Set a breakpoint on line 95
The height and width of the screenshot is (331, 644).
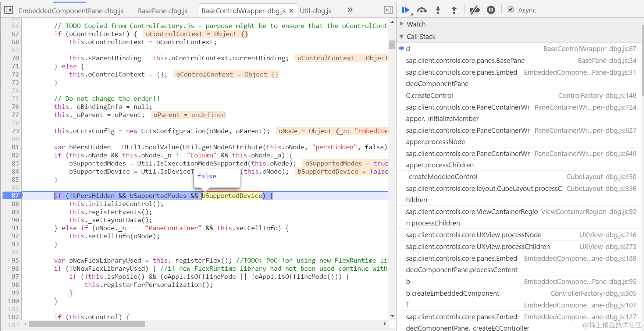[x=15, y=260]
